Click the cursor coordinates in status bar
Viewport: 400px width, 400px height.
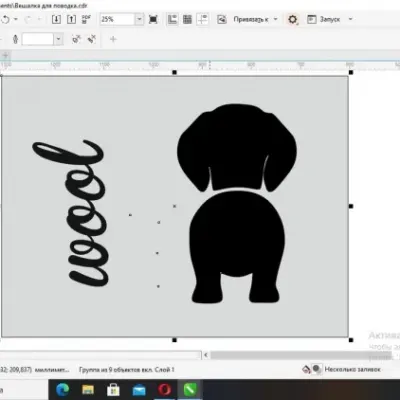pyautogui.click(x=35, y=370)
